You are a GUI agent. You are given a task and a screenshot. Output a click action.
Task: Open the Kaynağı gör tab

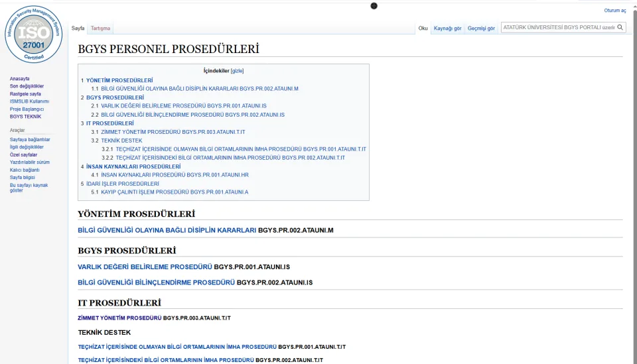(447, 28)
